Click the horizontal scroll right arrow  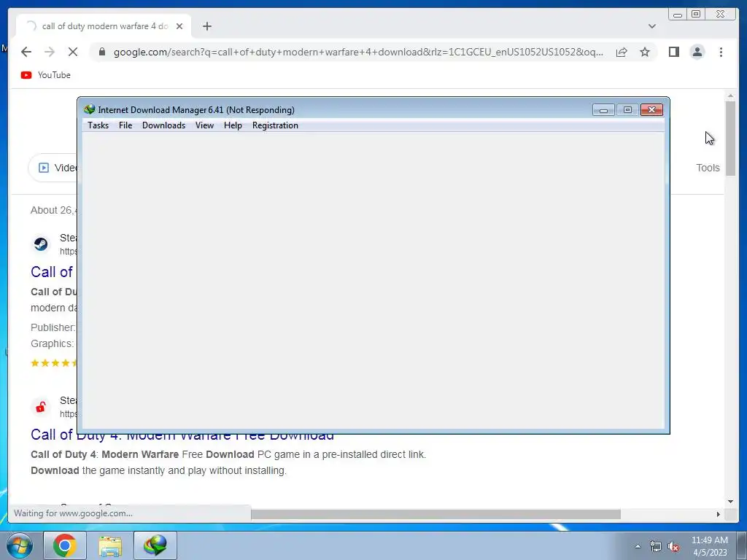point(718,514)
